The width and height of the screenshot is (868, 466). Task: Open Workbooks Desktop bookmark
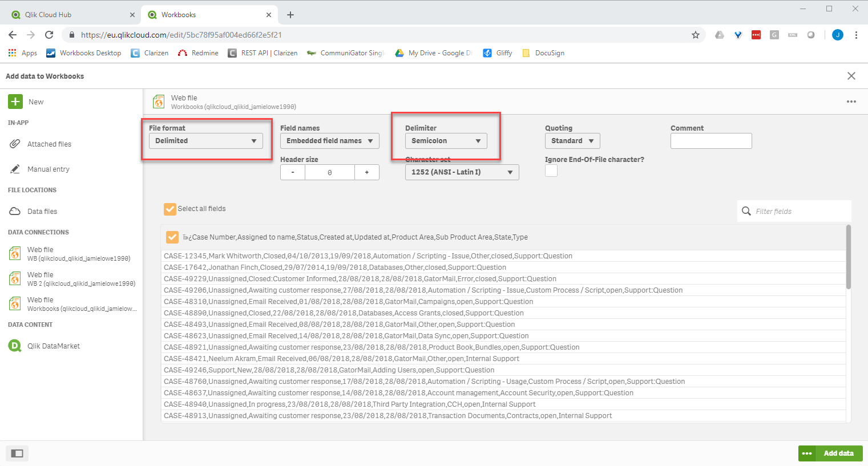point(84,53)
